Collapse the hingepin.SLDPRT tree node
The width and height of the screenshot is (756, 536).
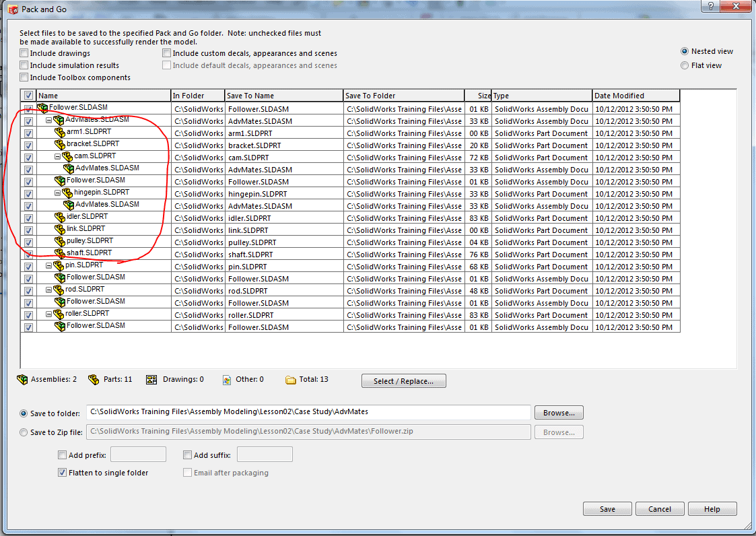coord(58,193)
